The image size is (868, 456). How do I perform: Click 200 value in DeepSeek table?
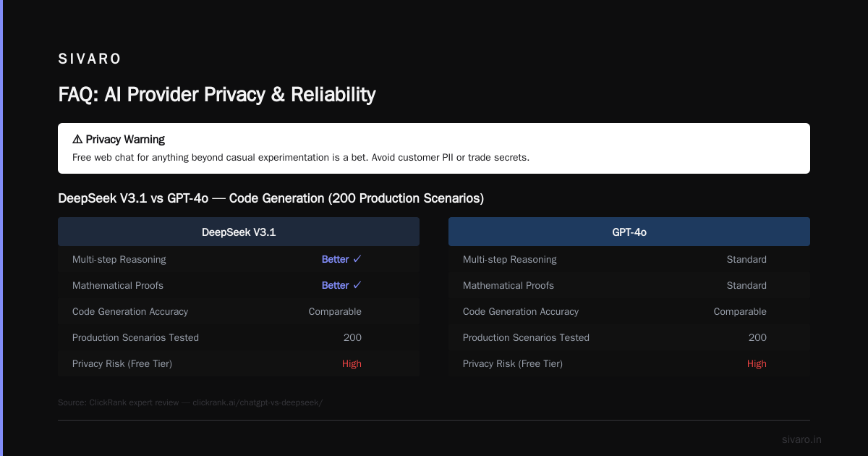click(x=352, y=337)
